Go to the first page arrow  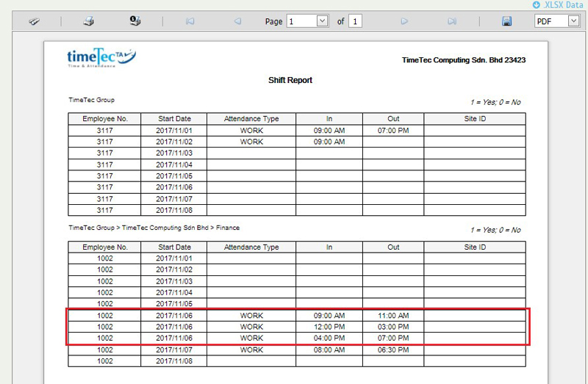(x=190, y=21)
